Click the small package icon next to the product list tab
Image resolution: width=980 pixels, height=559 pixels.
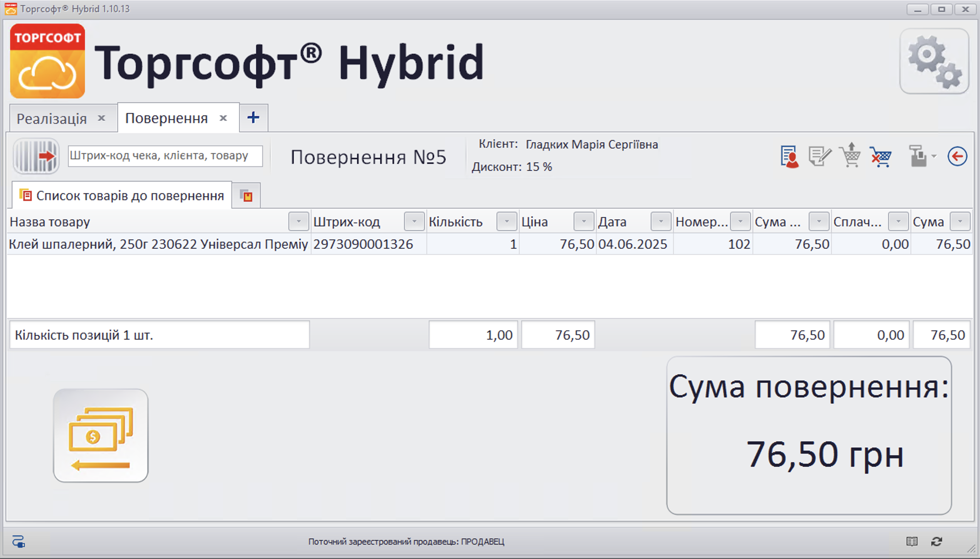tap(246, 195)
